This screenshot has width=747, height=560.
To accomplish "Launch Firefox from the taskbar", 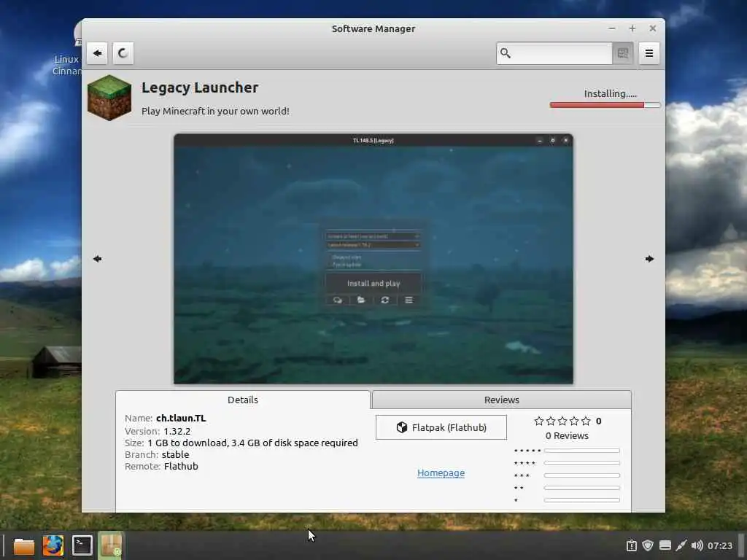I will (53, 545).
